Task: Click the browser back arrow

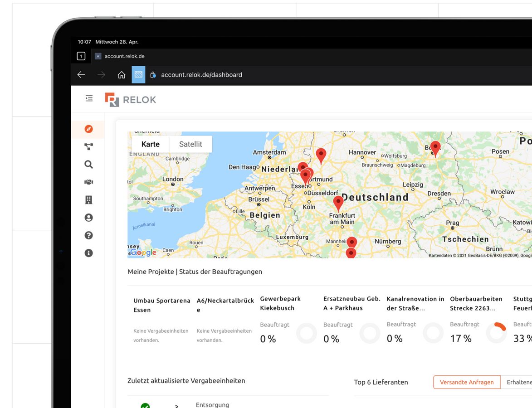Action: click(81, 75)
